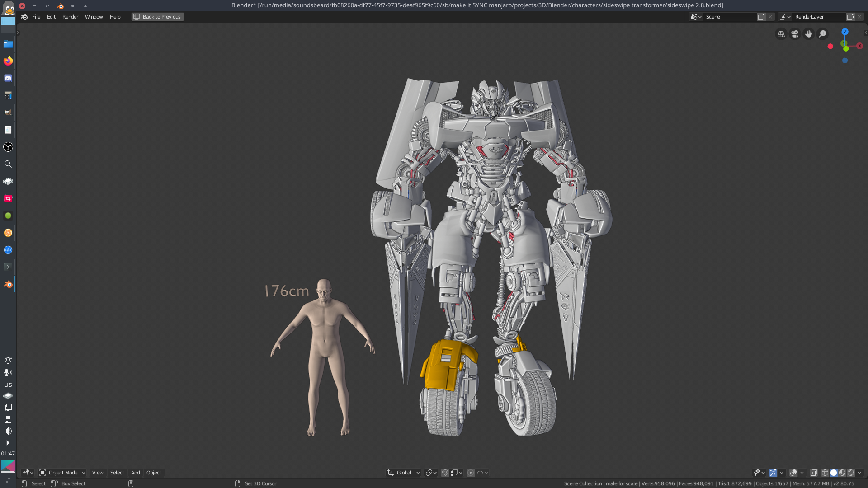Click the RenderLayer name field

(819, 17)
